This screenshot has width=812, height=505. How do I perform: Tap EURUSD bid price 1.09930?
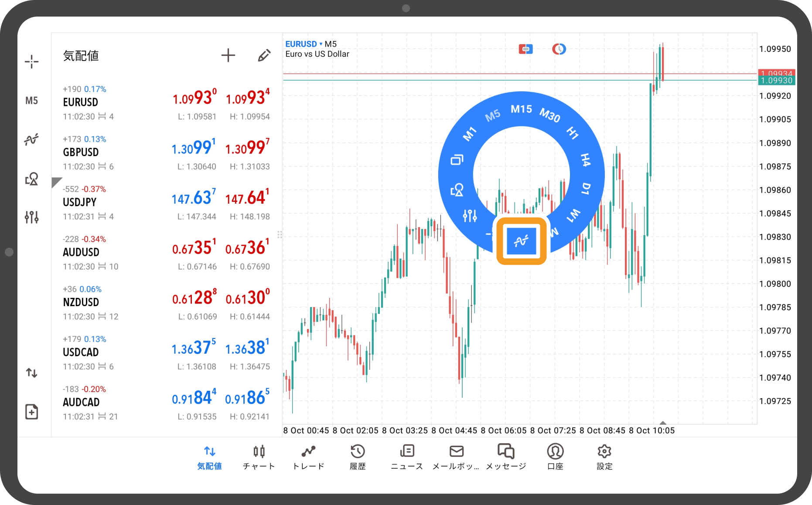[194, 98]
